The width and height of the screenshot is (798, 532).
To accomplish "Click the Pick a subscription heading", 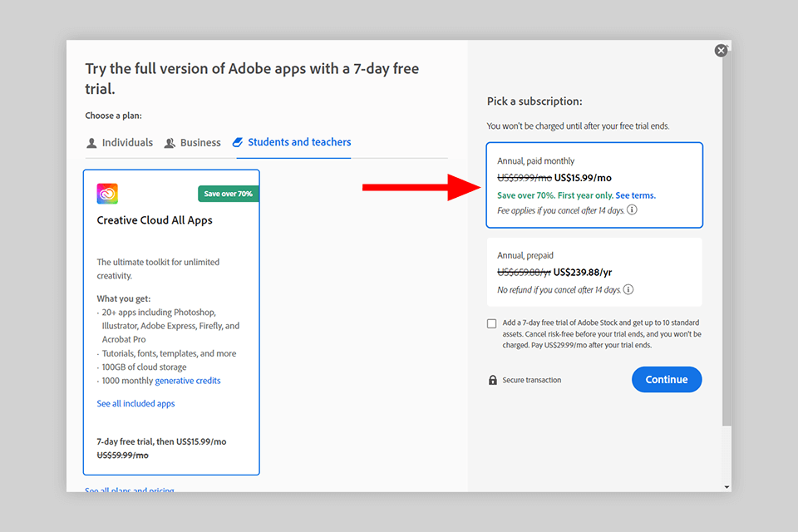I will click(x=534, y=101).
